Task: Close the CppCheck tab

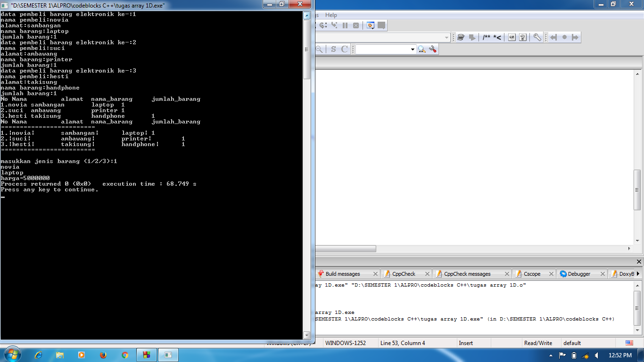Action: tap(427, 274)
